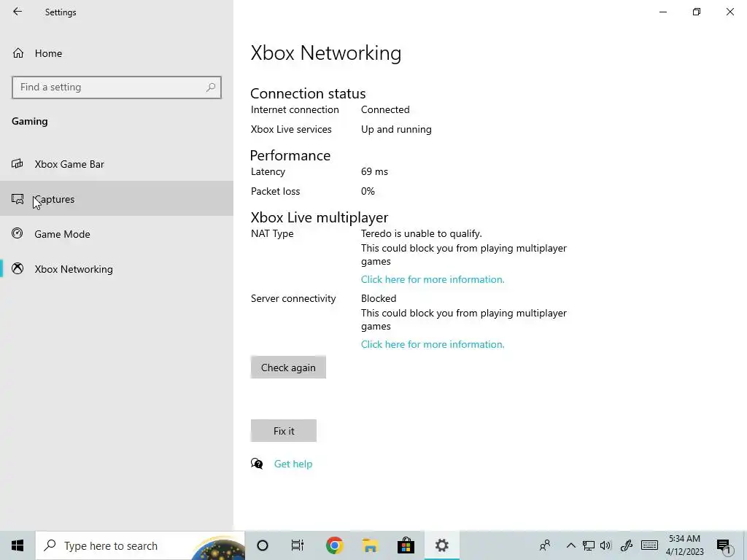Launch Google Chrome from taskbar

334,545
